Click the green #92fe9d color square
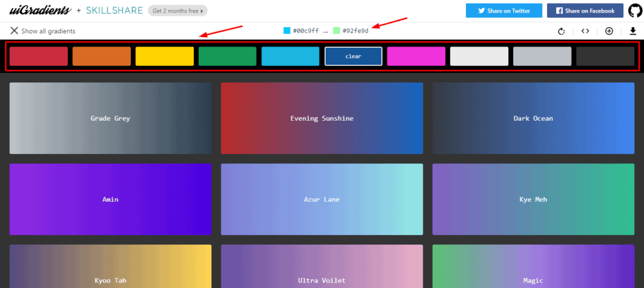 tap(336, 31)
